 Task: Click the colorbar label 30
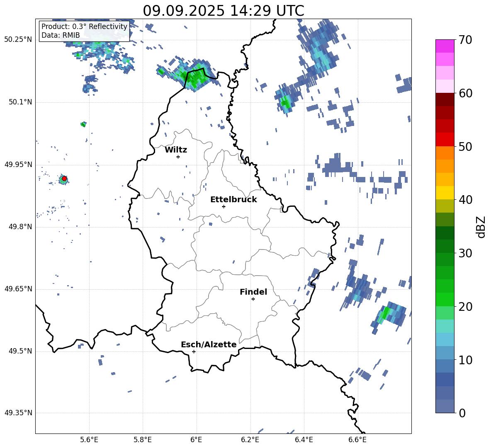[465, 253]
